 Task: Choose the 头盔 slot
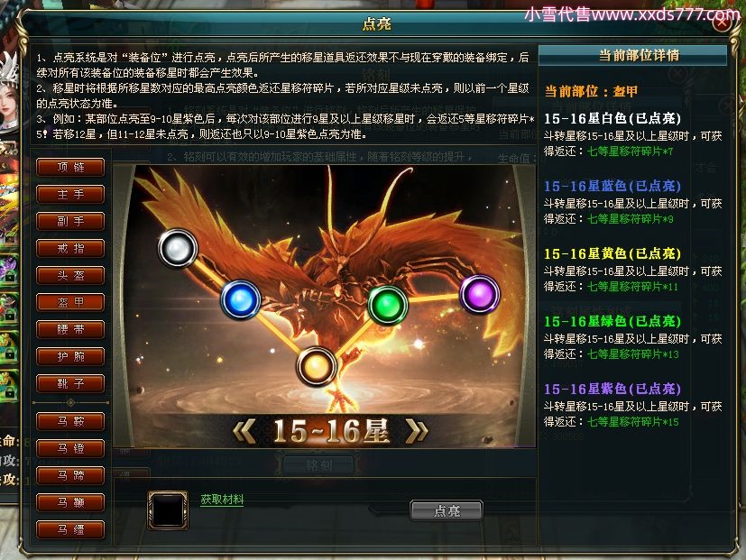pos(70,275)
